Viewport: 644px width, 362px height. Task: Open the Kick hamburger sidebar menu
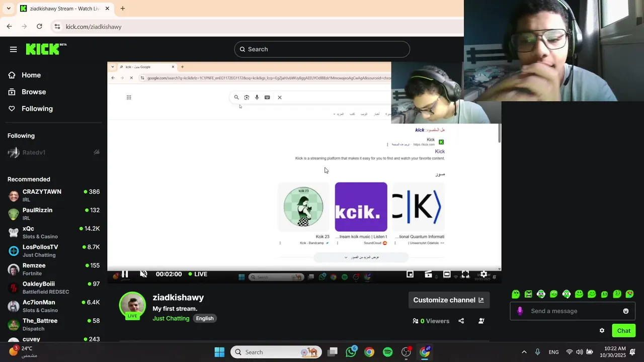click(x=13, y=49)
